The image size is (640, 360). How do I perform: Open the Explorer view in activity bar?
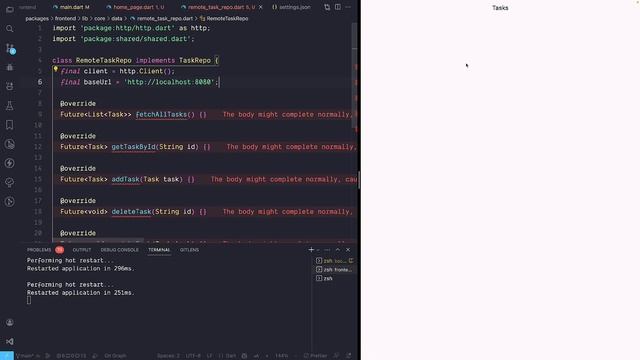pyautogui.click(x=10, y=9)
